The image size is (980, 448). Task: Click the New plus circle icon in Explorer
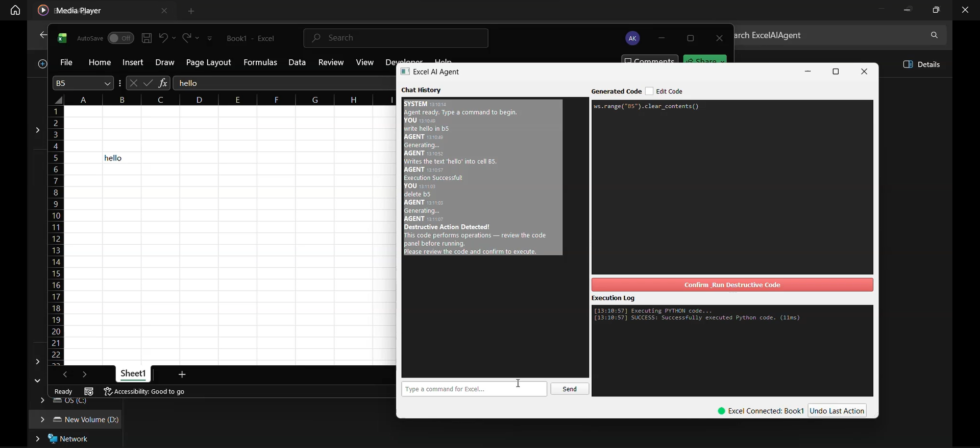42,64
